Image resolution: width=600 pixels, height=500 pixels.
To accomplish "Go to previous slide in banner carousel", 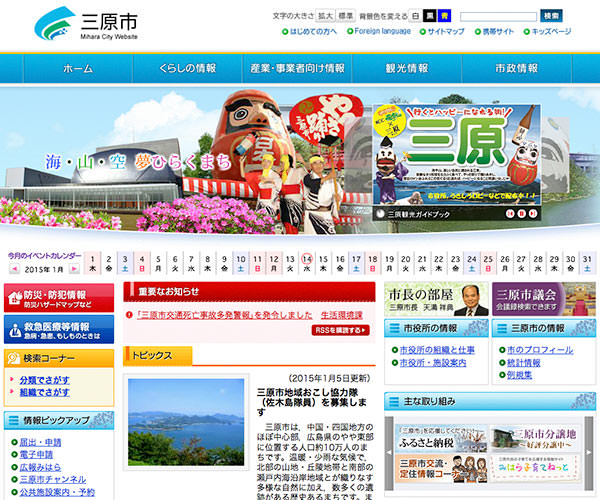I will click(x=510, y=213).
